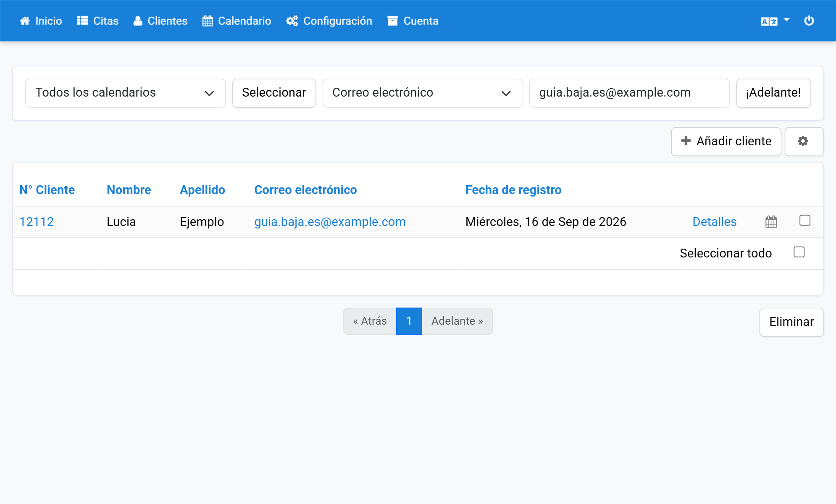Viewport: 836px width, 504px height.
Task: Open client number 12112 link
Action: tap(37, 222)
